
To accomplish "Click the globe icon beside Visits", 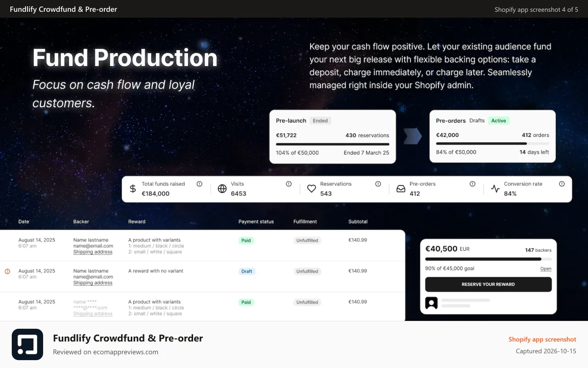I will click(222, 189).
